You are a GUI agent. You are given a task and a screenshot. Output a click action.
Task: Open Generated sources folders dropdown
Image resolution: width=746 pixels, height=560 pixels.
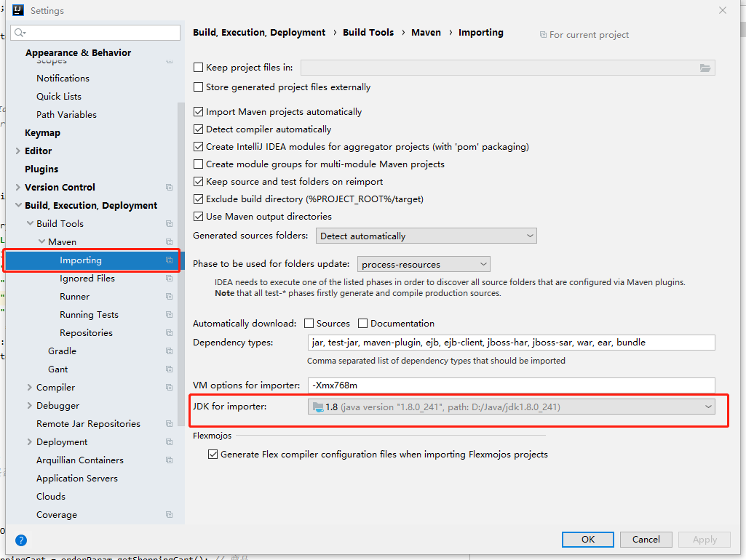tap(426, 236)
